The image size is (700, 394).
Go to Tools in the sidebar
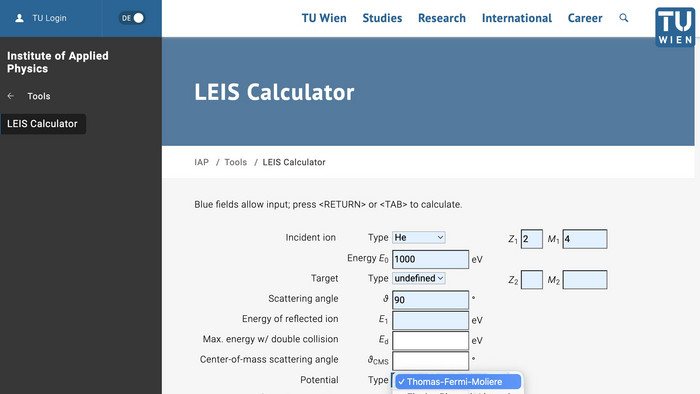[39, 96]
